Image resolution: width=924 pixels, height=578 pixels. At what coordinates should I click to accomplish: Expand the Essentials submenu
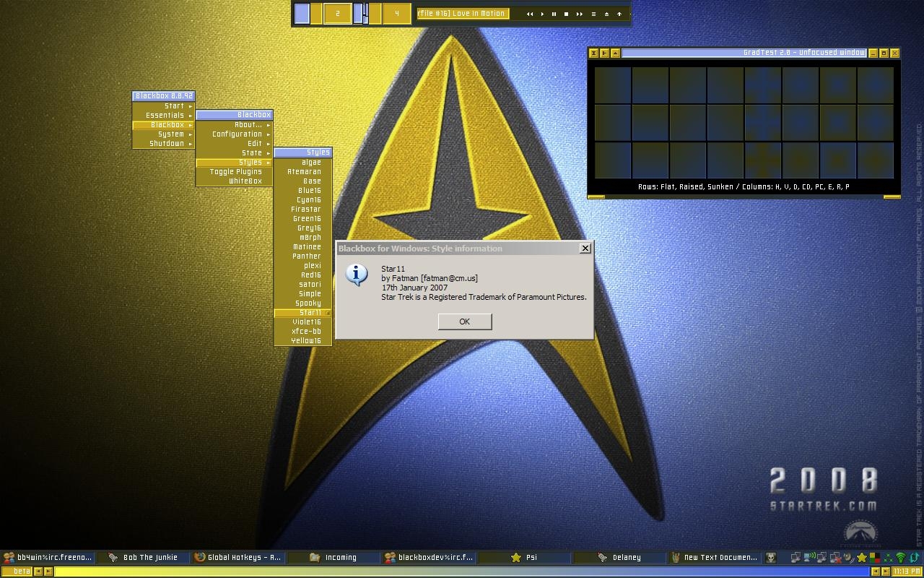click(163, 116)
